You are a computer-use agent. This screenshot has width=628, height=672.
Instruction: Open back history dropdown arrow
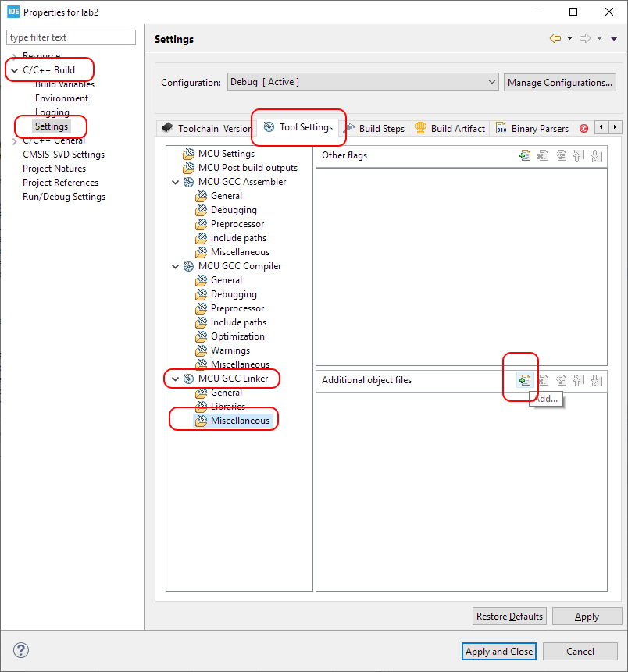[569, 38]
